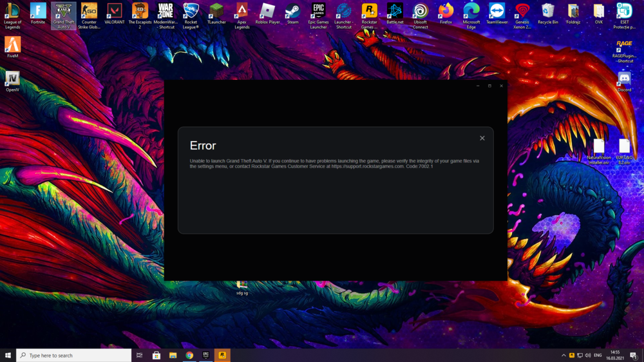Expand the hidden system tray icons
The image size is (644, 362).
[x=563, y=356]
